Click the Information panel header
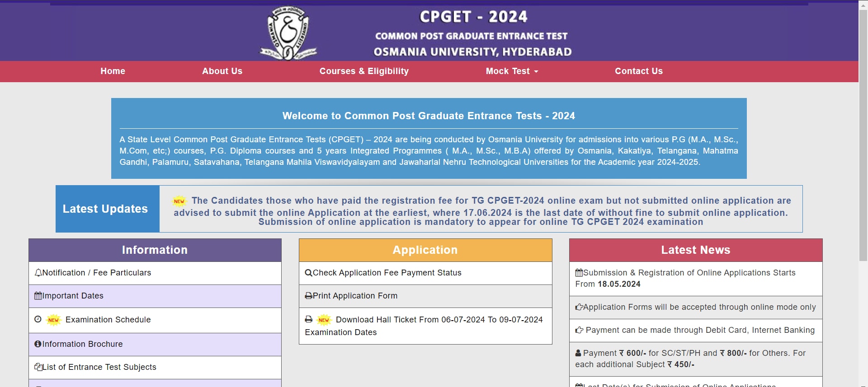Screen dimensions: 868x387 (x=155, y=250)
